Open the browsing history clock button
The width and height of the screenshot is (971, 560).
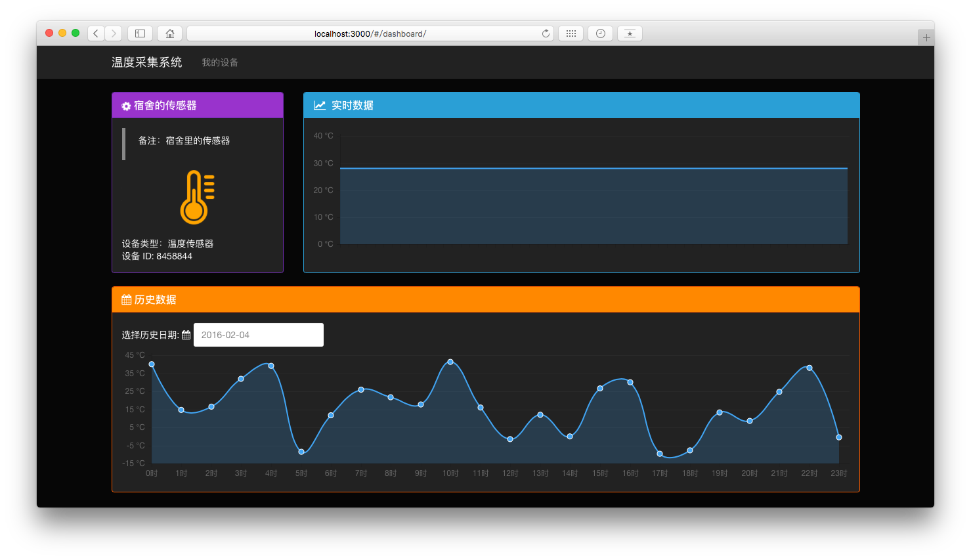(601, 33)
